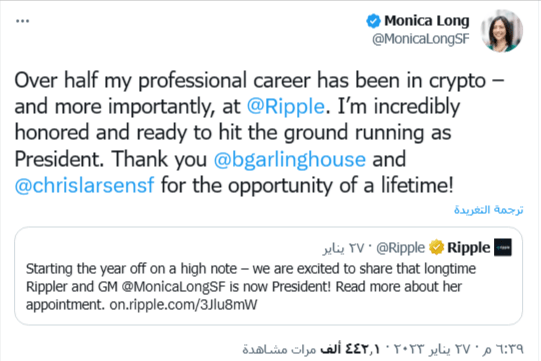This screenshot has height=361, width=541.
Task: Open the @MonicaLongSF handle
Action: click(421, 39)
